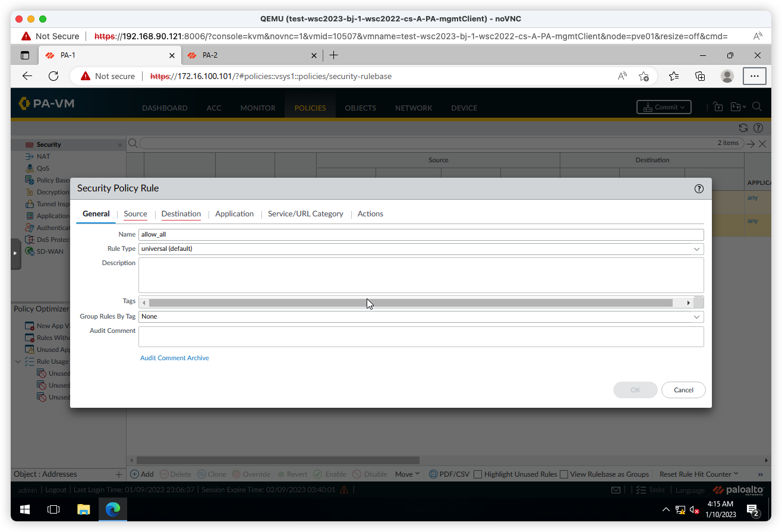Open the browser settings ellipsis menu
782x532 pixels.
click(x=754, y=76)
